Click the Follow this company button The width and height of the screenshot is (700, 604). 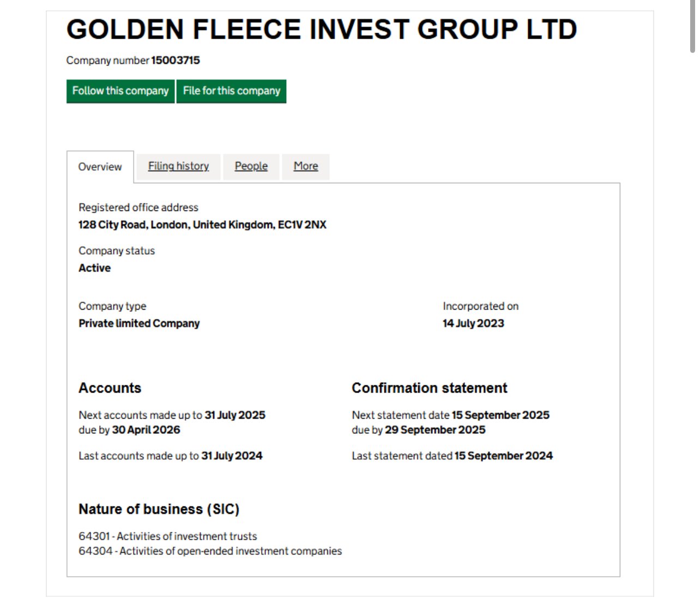[120, 91]
